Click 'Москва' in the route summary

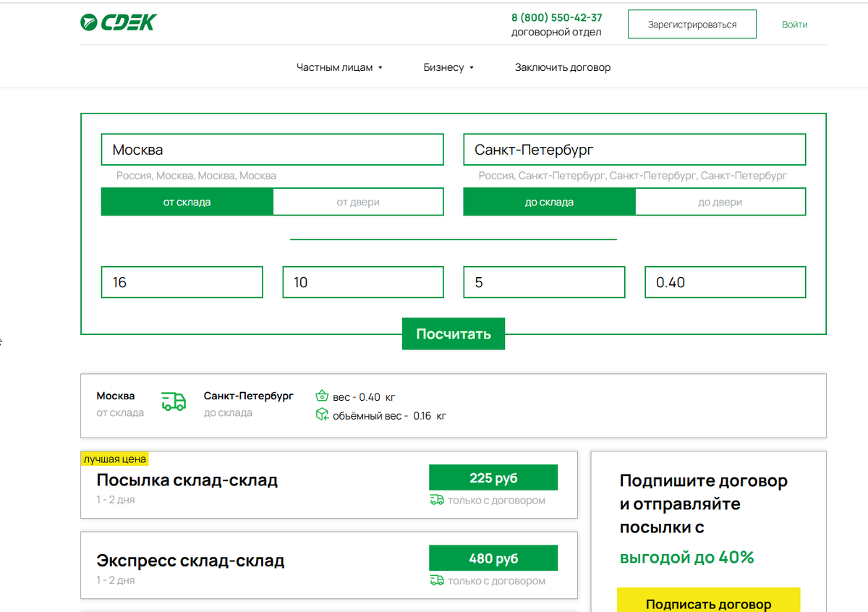click(x=116, y=396)
